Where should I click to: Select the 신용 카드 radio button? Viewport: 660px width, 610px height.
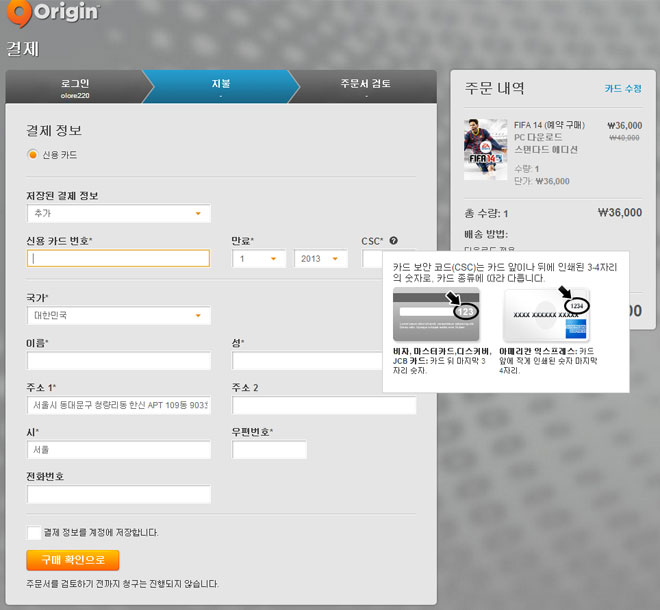pyautogui.click(x=32, y=154)
